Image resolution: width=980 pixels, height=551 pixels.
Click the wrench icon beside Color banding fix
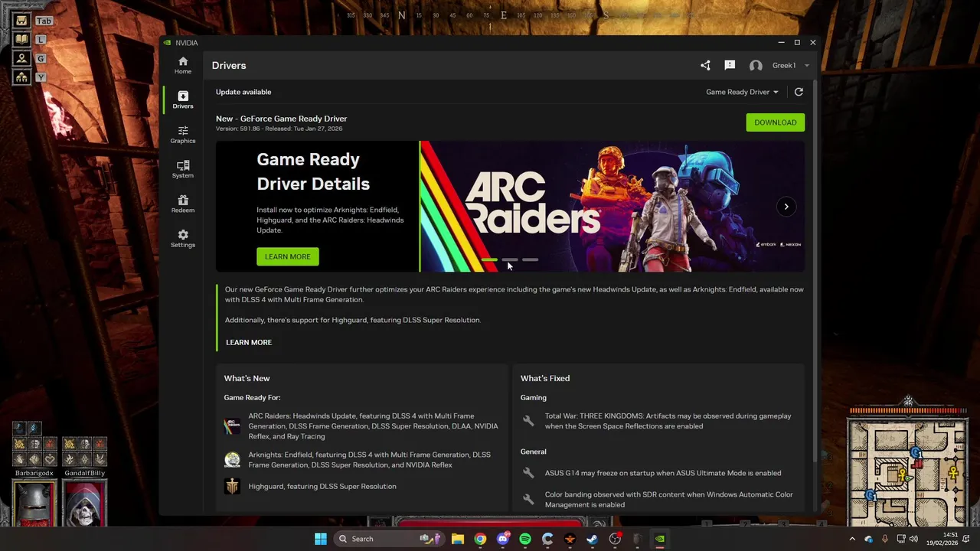[x=528, y=499]
